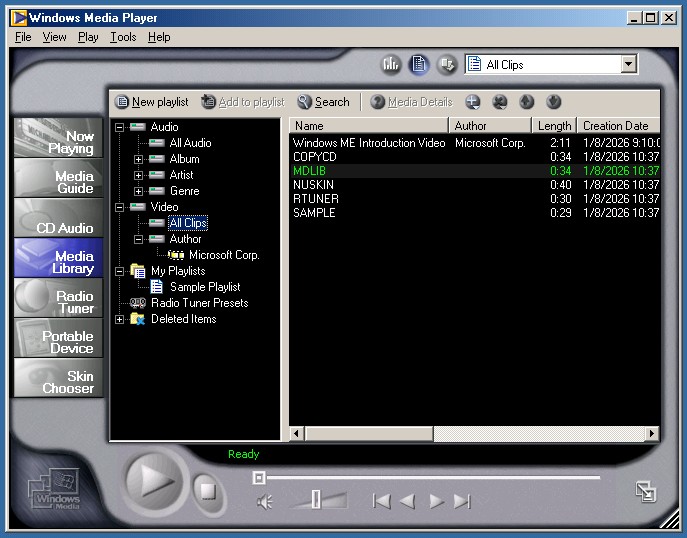687x538 pixels.
Task: Switch to Now Playing tab
Action: 58,138
